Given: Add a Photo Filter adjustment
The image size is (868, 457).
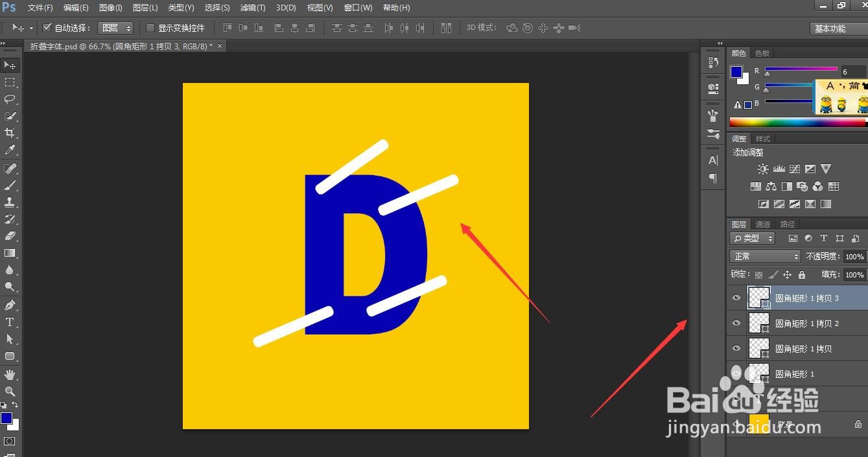Looking at the screenshot, I should point(802,186).
